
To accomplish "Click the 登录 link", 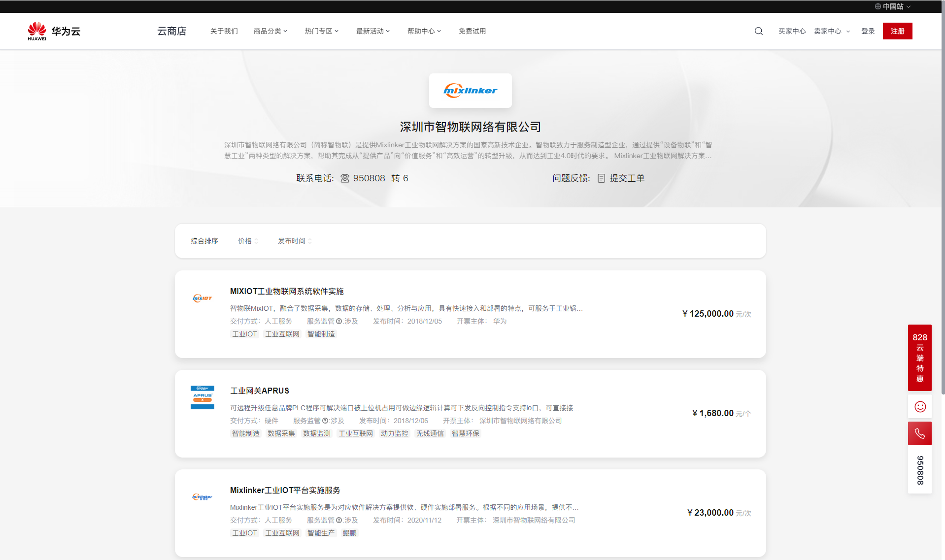I will pos(868,31).
